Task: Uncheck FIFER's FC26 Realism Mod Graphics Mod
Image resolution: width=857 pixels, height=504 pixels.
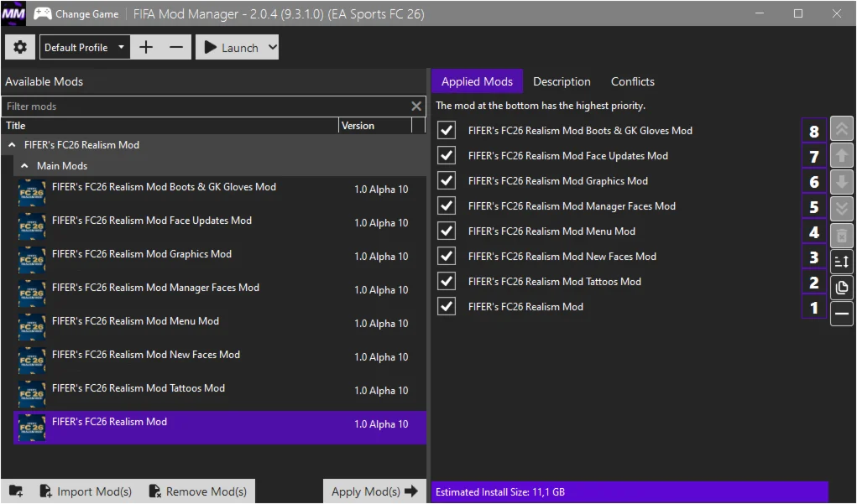Action: pyautogui.click(x=446, y=180)
